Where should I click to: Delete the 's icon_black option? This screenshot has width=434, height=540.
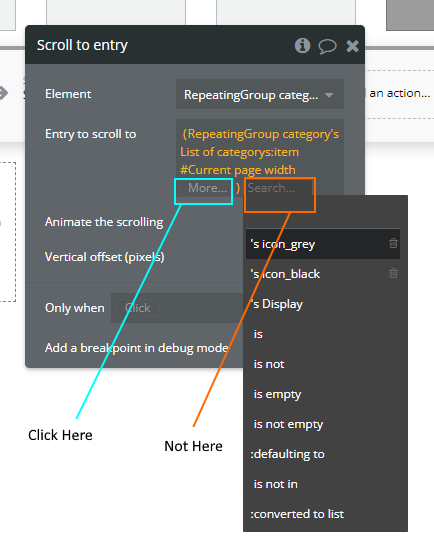(x=393, y=273)
